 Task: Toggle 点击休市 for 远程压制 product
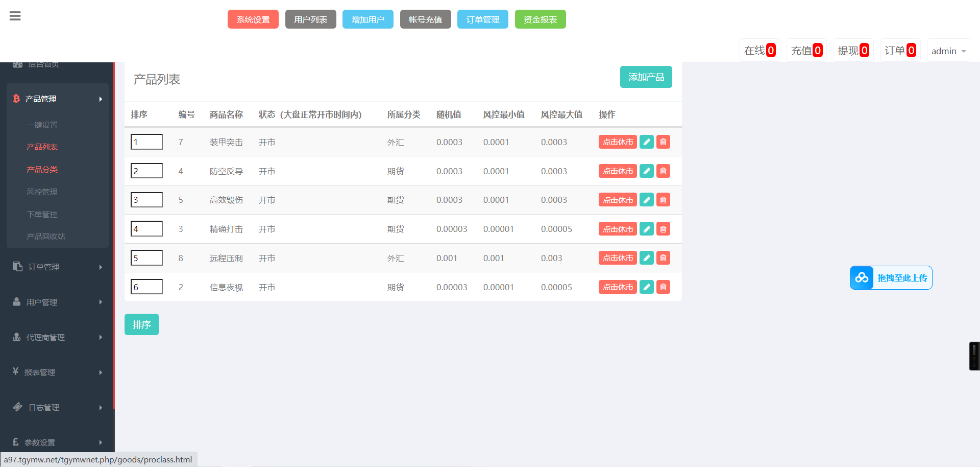tap(617, 258)
